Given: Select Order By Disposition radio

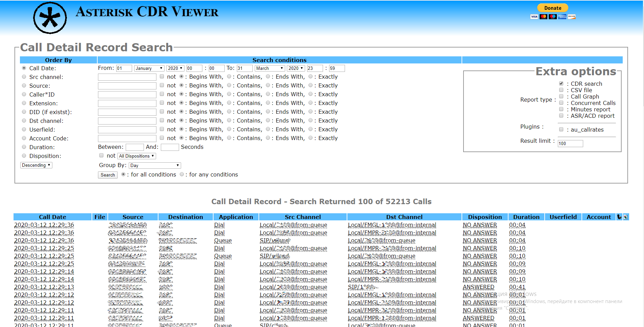Looking at the screenshot, I should (x=24, y=156).
